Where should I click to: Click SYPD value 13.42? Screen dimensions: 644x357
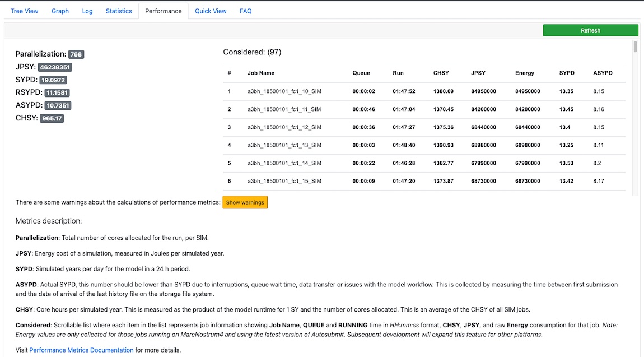(x=566, y=181)
